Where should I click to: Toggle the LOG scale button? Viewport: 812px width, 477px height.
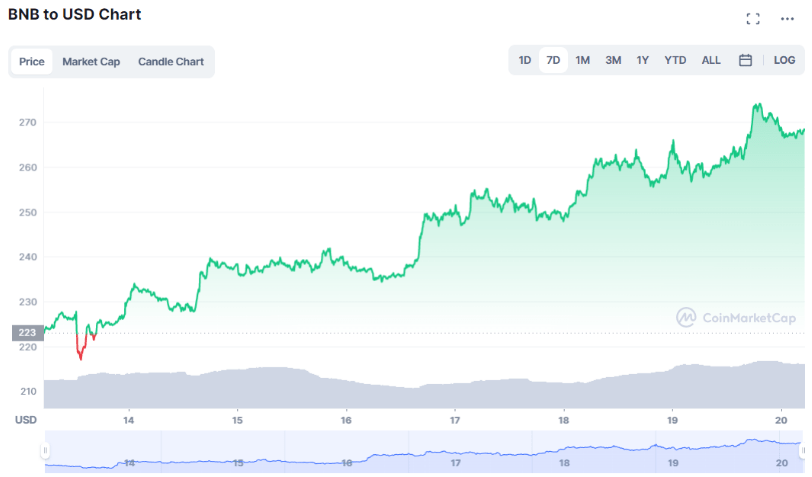point(785,61)
